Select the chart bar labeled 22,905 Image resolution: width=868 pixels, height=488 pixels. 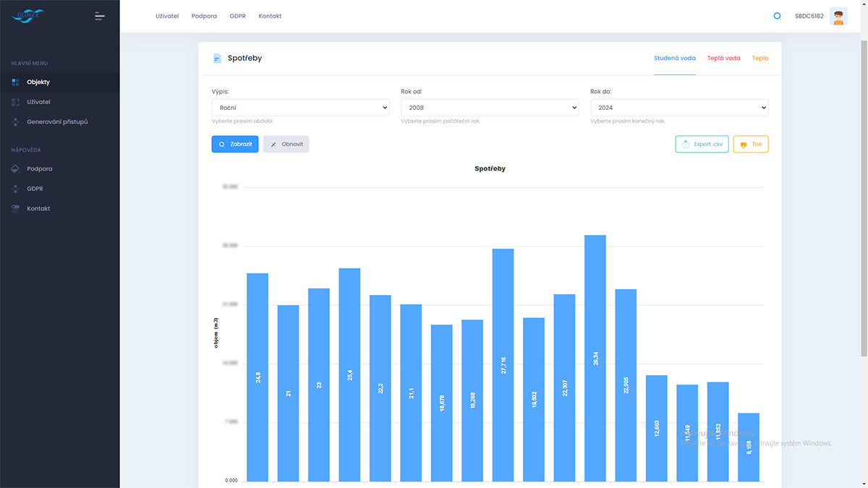coord(626,385)
